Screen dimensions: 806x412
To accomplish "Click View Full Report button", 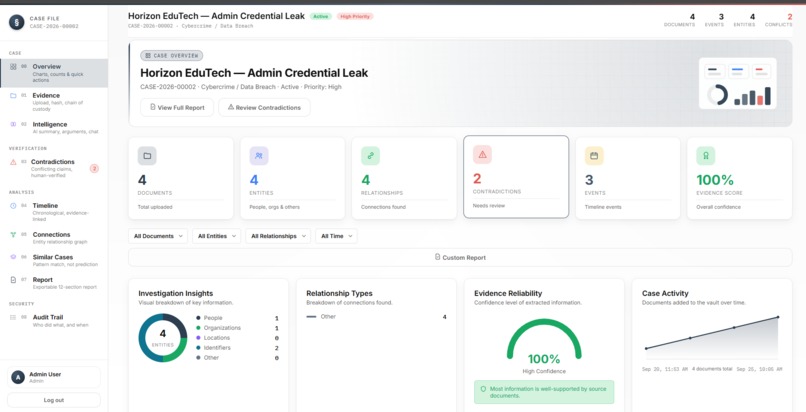I will pos(177,107).
